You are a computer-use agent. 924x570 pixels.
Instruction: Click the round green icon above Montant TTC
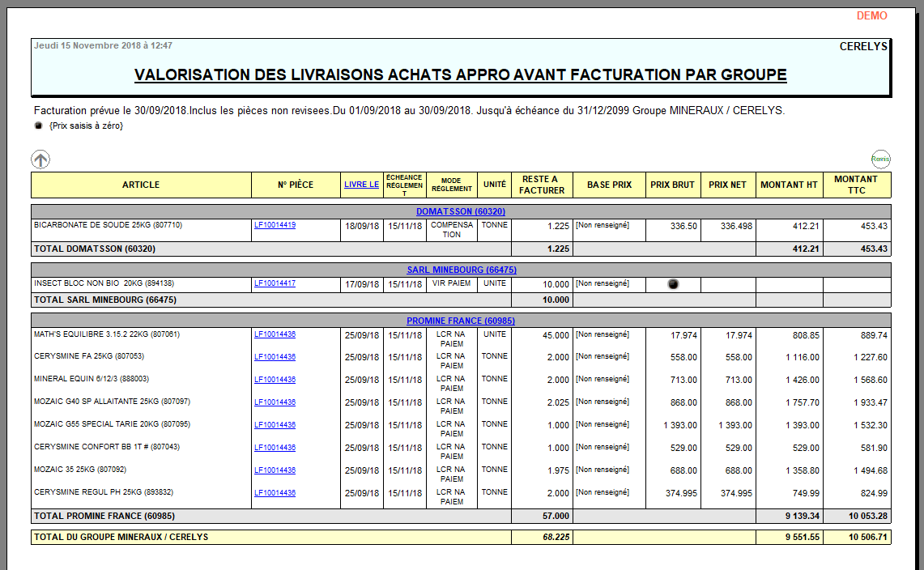[880, 160]
